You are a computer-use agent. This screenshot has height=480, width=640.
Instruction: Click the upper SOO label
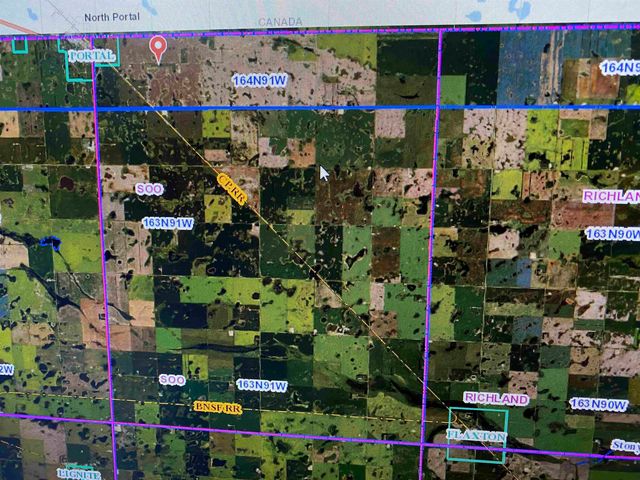click(148, 188)
